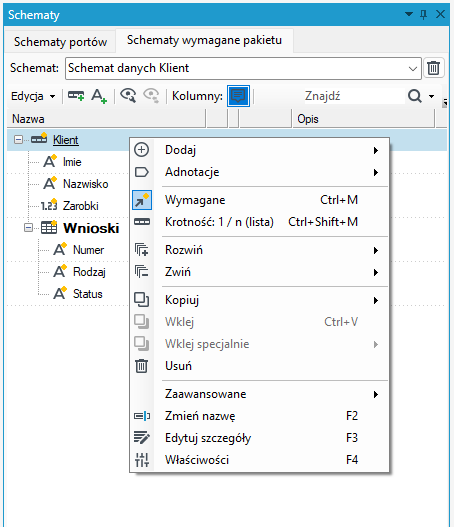454x527 pixels.
Task: Click the text type icon next to Imie
Action: pos(50,161)
